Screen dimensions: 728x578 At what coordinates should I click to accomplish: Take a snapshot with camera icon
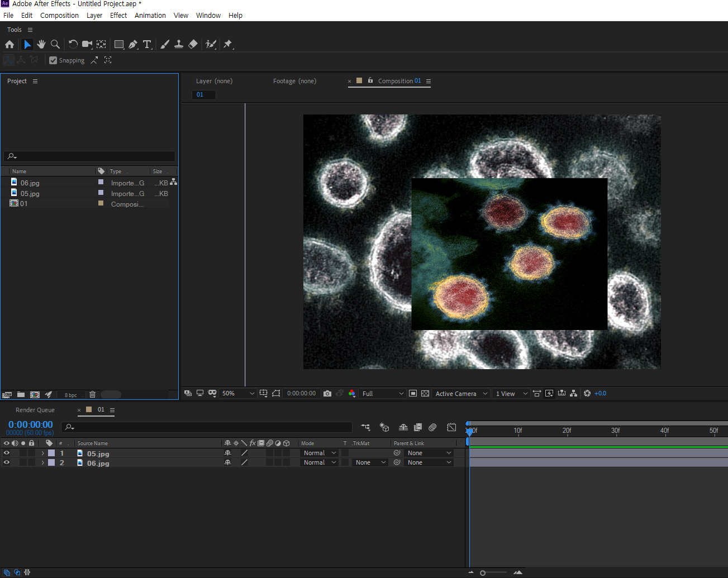pos(327,394)
